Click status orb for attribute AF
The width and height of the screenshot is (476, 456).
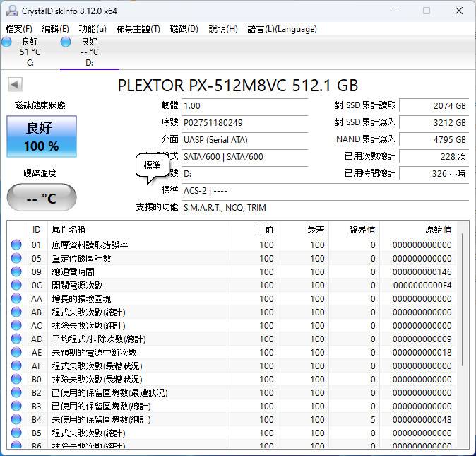pyautogui.click(x=16, y=366)
